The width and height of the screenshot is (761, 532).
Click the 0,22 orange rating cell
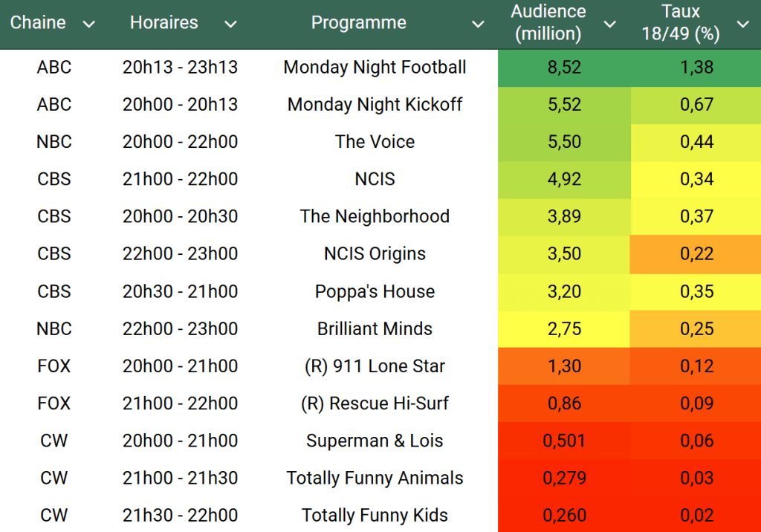(696, 253)
